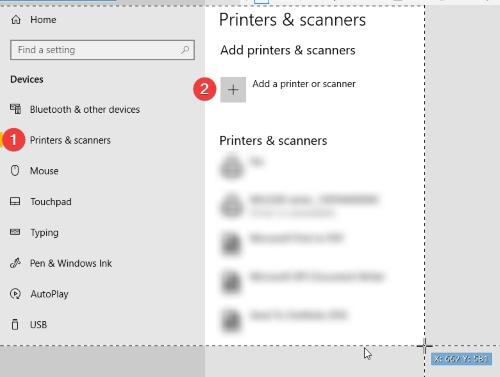Click the Add printers & scanners subheading

[288, 50]
